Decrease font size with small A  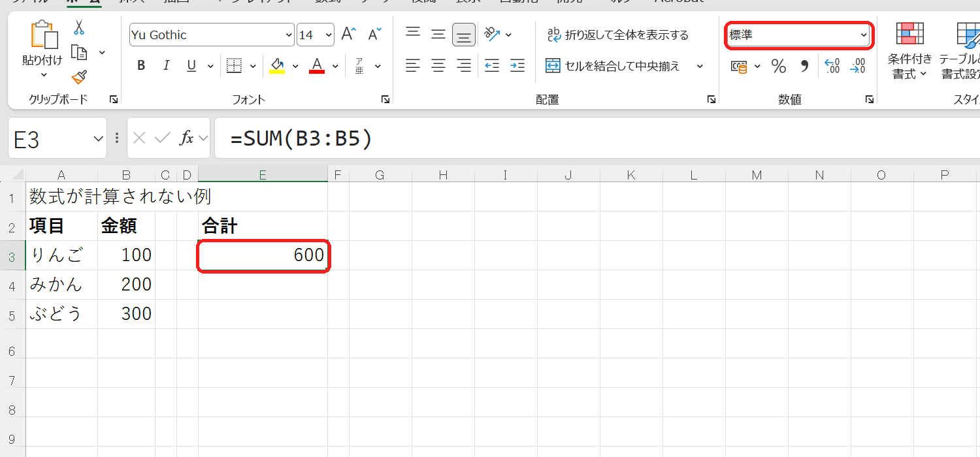click(x=374, y=34)
